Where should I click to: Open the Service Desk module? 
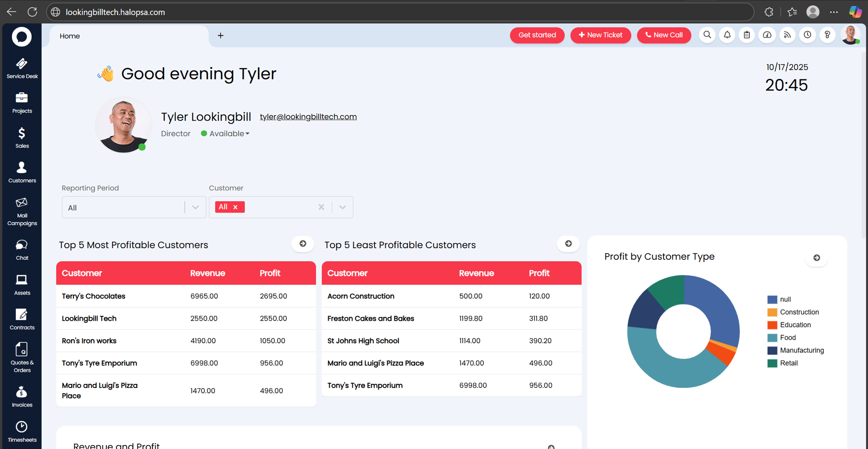coord(22,69)
